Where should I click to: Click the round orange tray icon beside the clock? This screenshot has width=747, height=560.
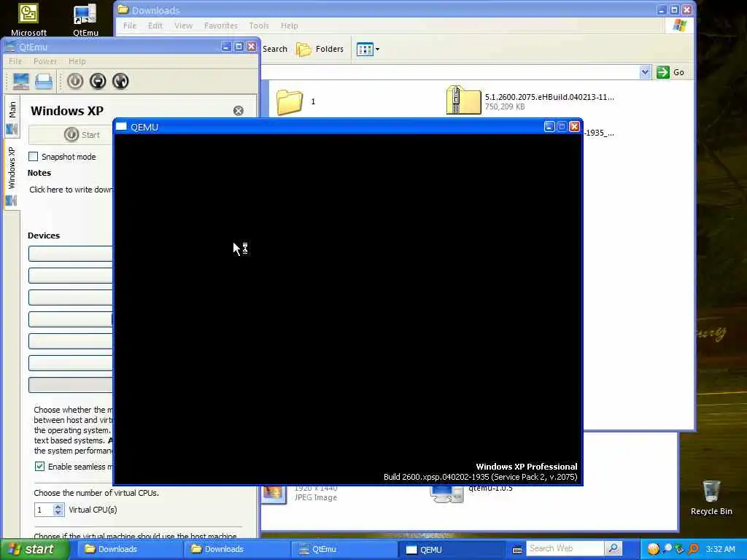[653, 549]
